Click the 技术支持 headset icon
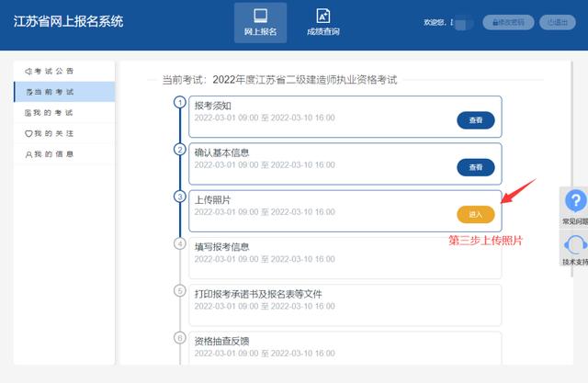Screen dimensions: 588x383 pyautogui.click(x=575, y=244)
